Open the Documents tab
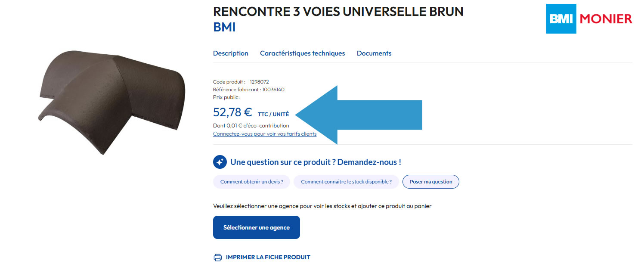The image size is (644, 270). coord(374,53)
